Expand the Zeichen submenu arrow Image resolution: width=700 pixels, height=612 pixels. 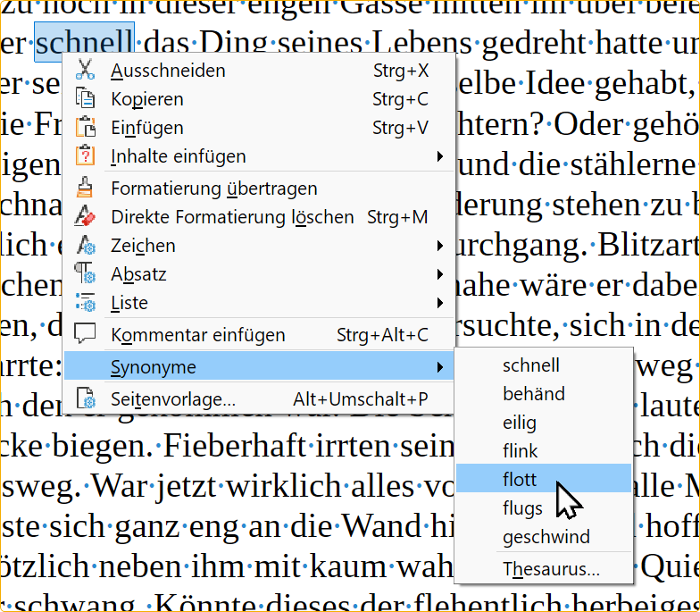point(439,246)
